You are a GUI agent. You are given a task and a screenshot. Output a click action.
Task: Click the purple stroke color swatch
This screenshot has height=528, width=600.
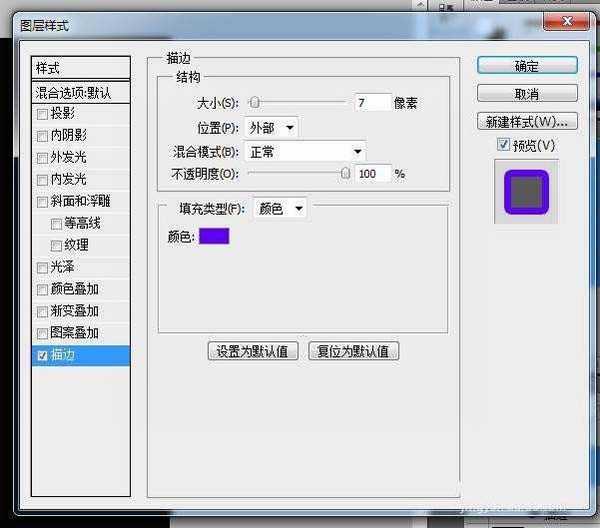(x=214, y=237)
